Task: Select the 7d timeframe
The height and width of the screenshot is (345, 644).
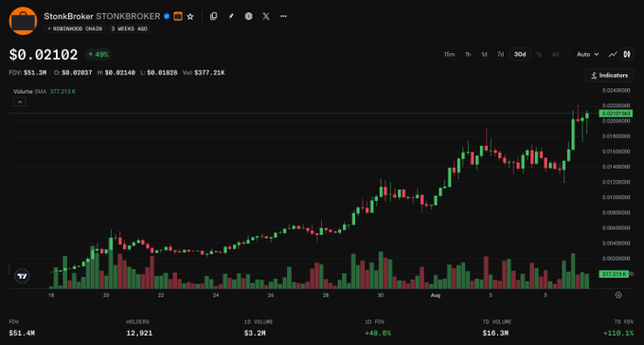Action: [x=500, y=54]
